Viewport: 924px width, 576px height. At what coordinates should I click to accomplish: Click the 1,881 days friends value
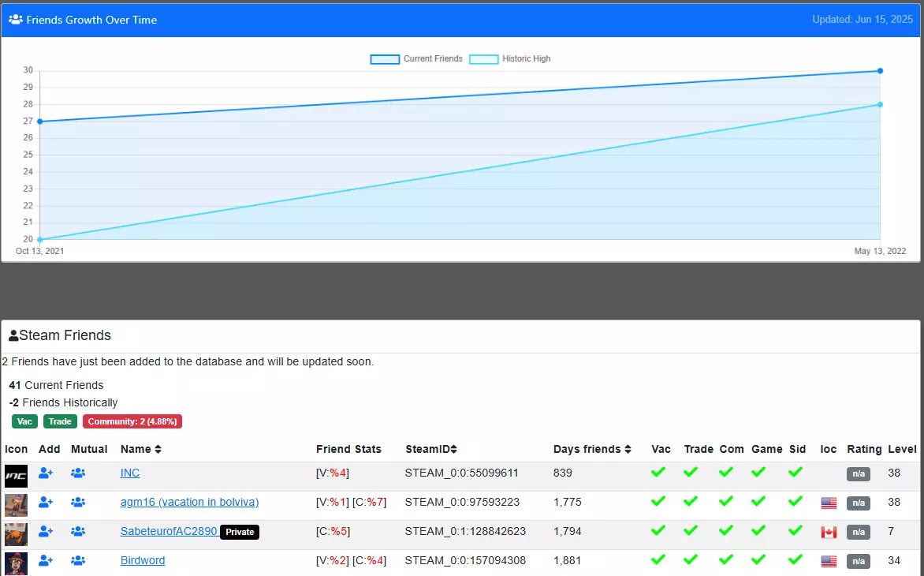(x=568, y=560)
